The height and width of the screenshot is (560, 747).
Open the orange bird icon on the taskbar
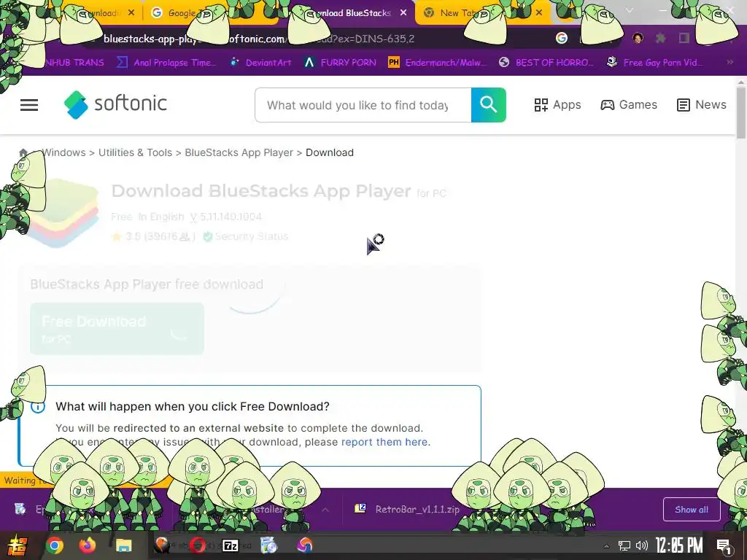pyautogui.click(x=162, y=545)
